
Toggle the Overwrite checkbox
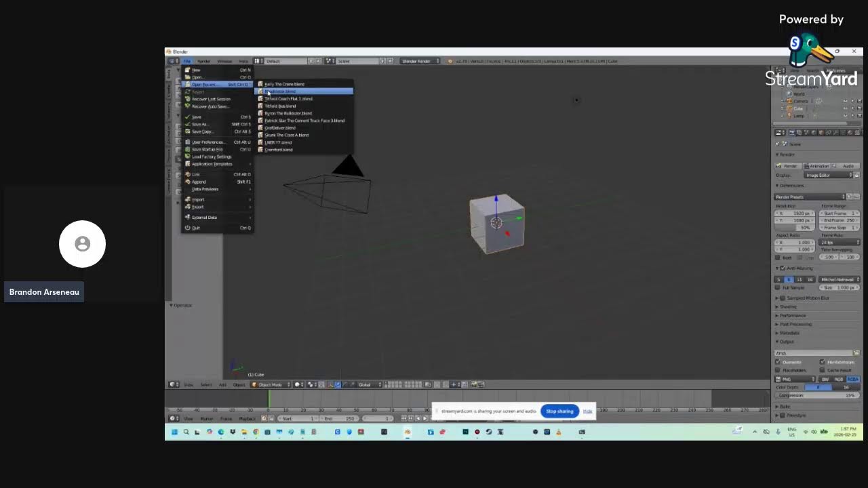[777, 362]
